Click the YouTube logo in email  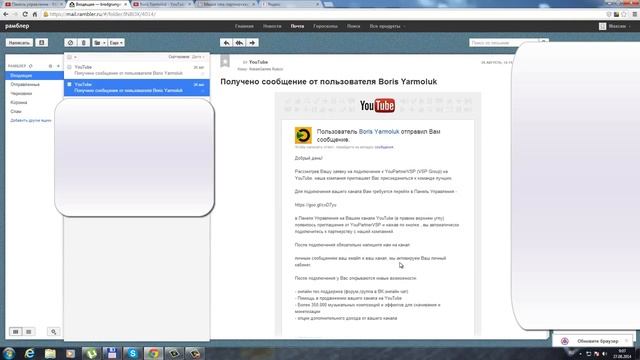[x=377, y=105]
